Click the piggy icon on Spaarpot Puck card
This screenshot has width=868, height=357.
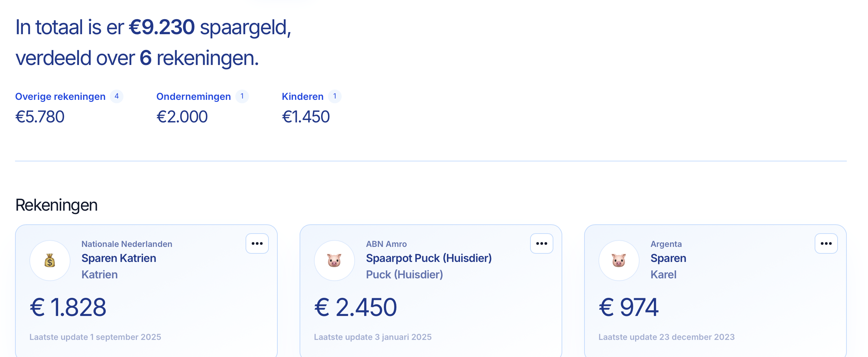pyautogui.click(x=334, y=261)
